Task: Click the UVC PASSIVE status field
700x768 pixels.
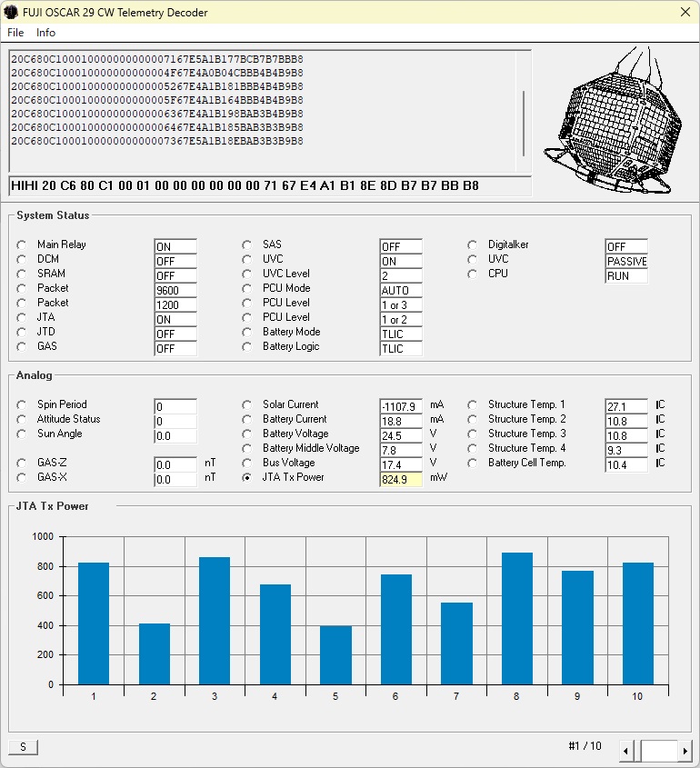Action: (626, 261)
